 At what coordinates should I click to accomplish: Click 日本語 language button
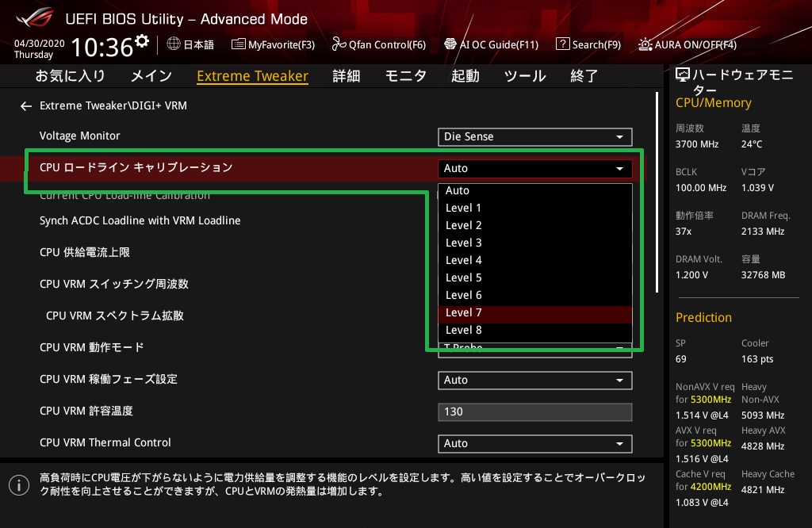199,44
